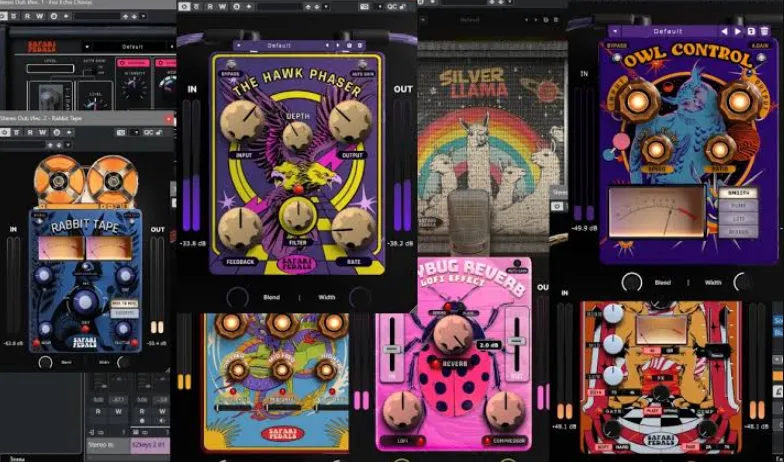This screenshot has height=462, width=784.
Task: Click trash icon in Owl Control preset bar
Action: [764, 32]
